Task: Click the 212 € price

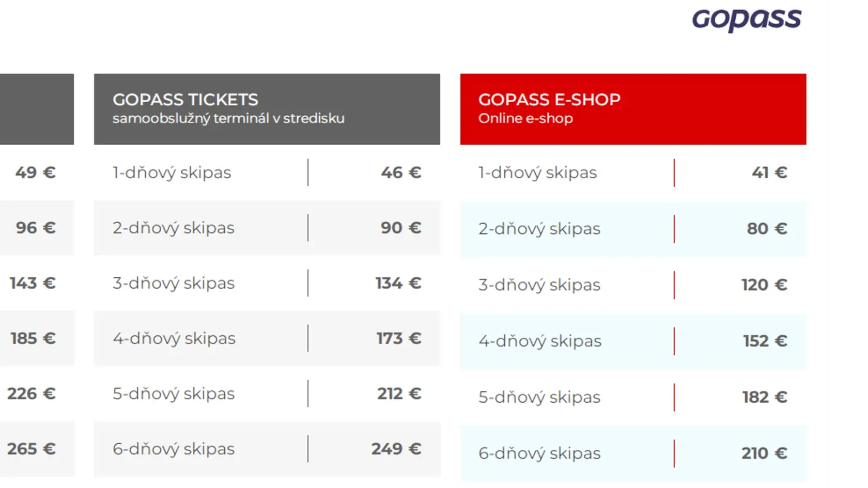Action: click(x=399, y=393)
